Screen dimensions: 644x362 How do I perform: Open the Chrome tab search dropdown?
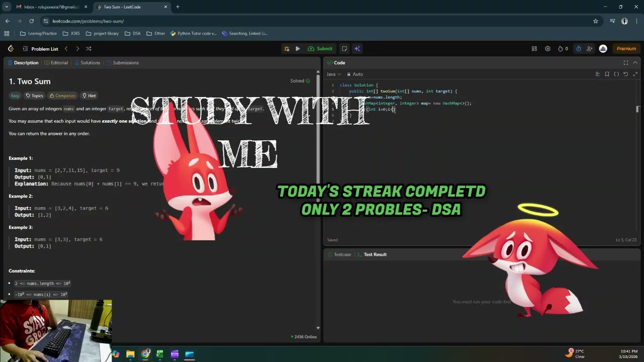(x=7, y=7)
